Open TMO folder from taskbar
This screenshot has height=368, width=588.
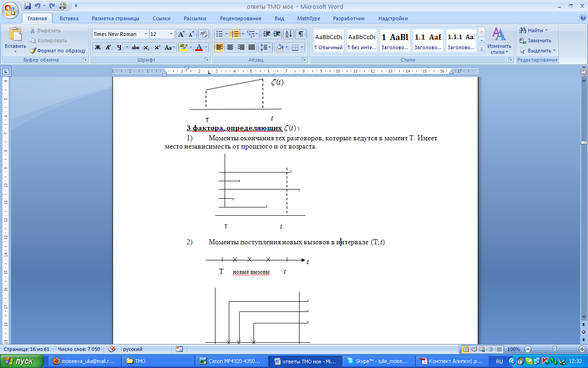pyautogui.click(x=158, y=361)
